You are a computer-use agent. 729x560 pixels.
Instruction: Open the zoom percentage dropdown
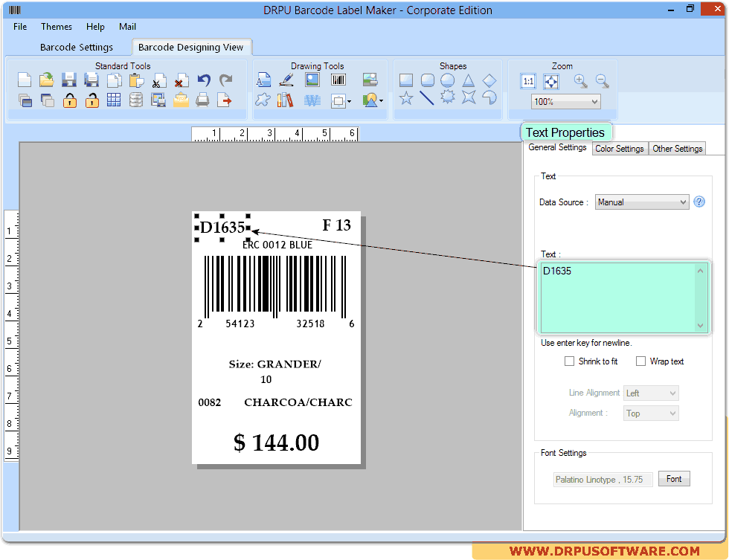pyautogui.click(x=566, y=101)
